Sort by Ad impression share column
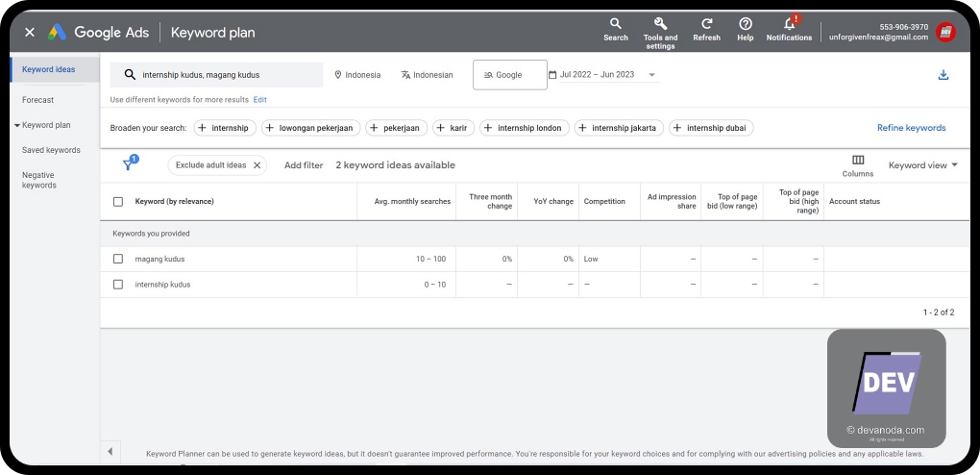Viewport: 980px width, 475px height. click(x=672, y=202)
